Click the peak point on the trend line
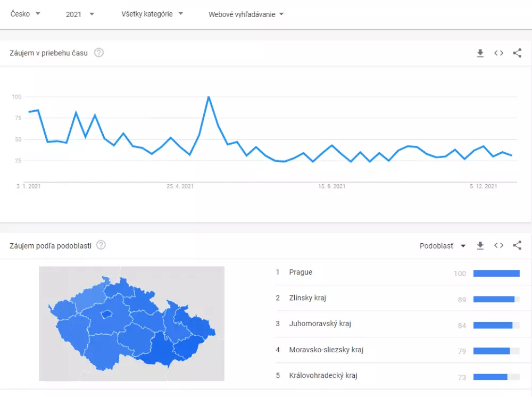 [x=209, y=97]
